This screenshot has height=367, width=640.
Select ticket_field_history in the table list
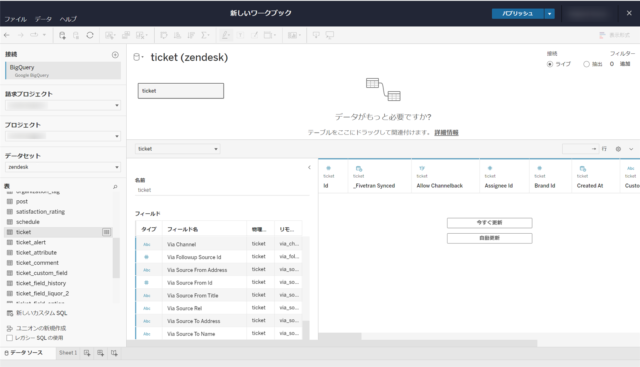[41, 283]
